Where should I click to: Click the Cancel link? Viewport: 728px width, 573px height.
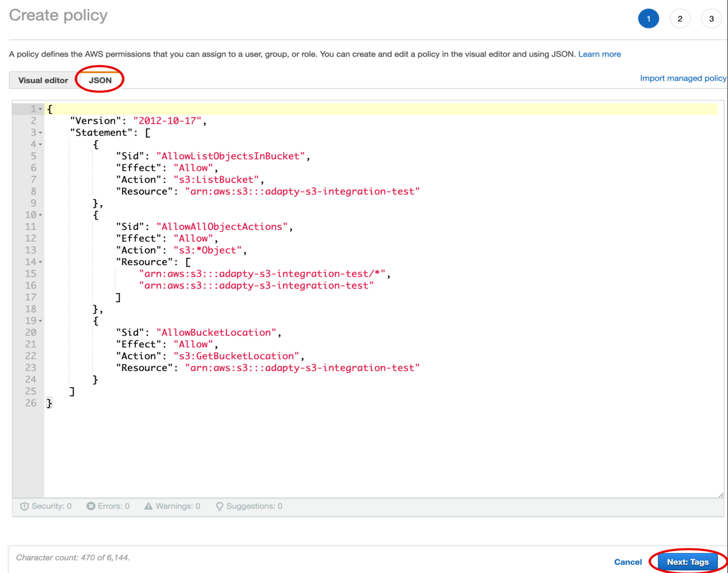pos(628,562)
